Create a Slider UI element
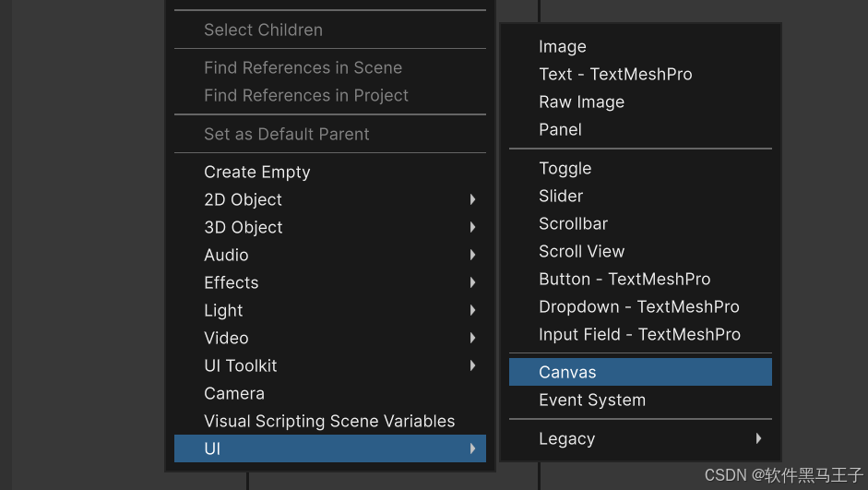Screen dimensions: 868x490 pos(561,196)
